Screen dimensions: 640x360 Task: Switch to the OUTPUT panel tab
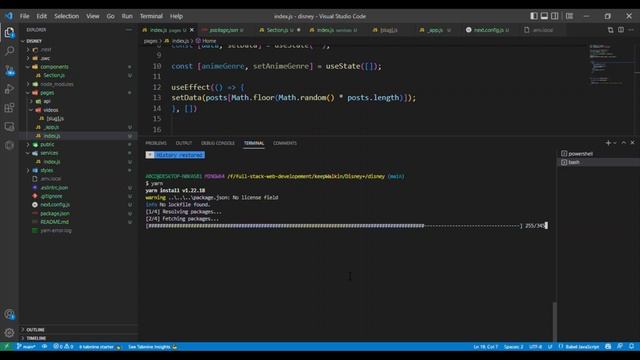[184, 143]
